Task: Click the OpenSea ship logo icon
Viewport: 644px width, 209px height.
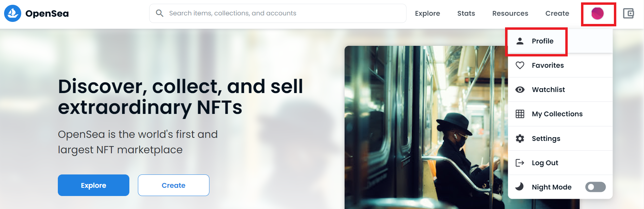Action: point(13,13)
